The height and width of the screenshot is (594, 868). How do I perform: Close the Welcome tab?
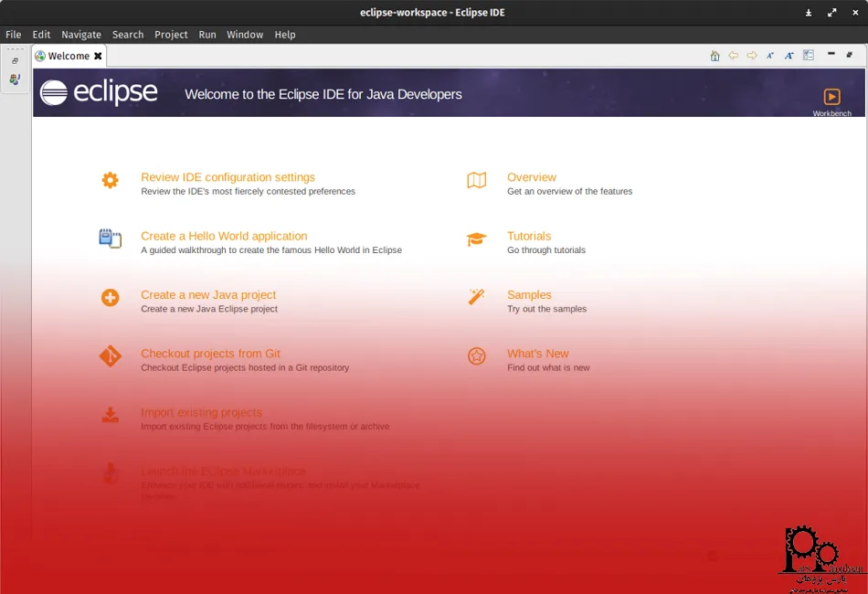(98, 56)
